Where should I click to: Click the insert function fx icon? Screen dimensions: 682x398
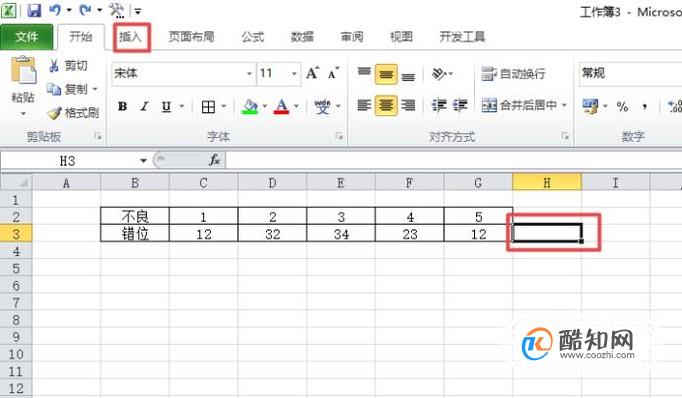(214, 161)
